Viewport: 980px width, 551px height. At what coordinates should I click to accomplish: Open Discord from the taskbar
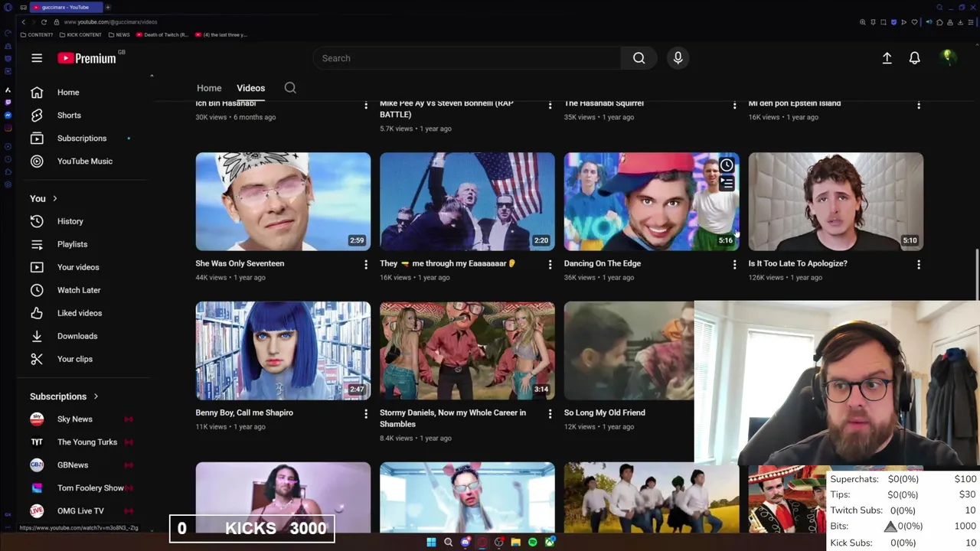point(465,543)
